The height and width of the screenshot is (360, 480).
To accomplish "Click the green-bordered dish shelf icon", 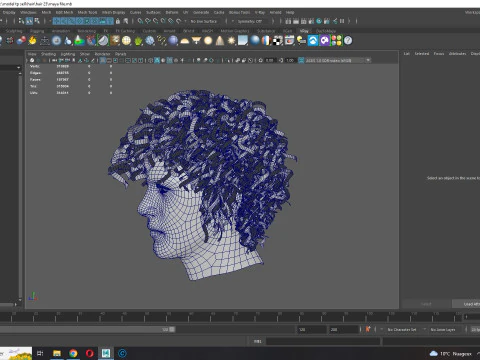I will (x=103, y=41).
